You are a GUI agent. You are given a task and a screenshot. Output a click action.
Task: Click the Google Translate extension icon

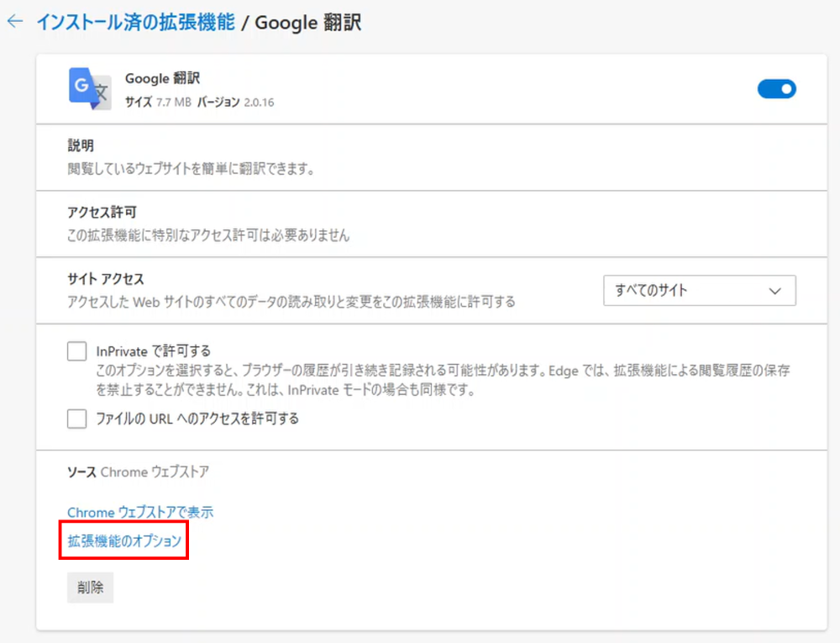pyautogui.click(x=89, y=88)
